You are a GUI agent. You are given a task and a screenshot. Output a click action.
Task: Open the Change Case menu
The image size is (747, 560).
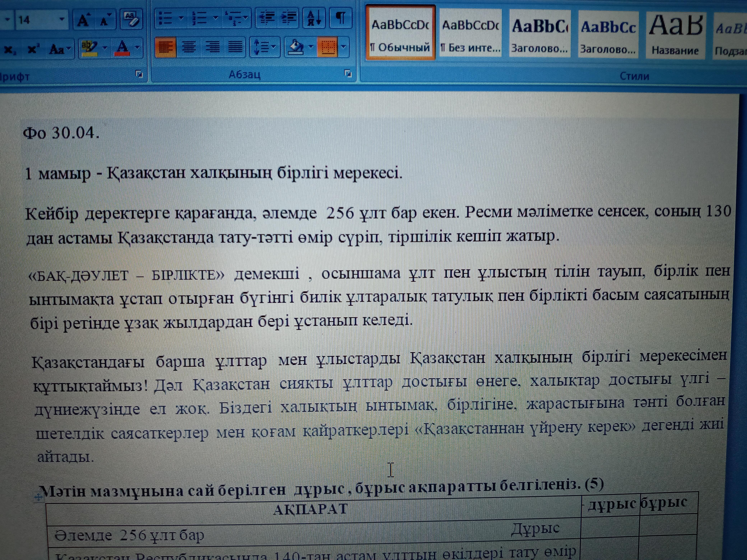60,50
